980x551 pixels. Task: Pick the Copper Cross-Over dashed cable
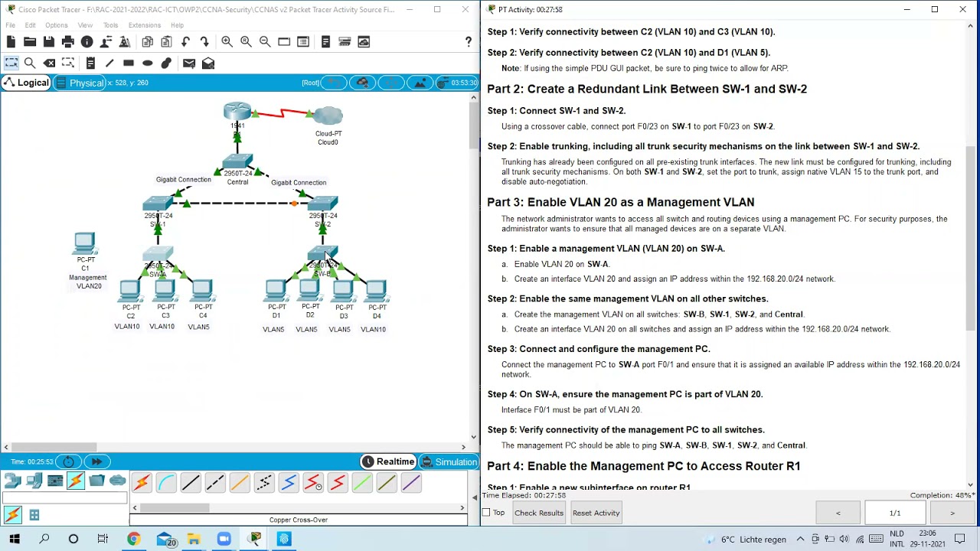coord(215,483)
